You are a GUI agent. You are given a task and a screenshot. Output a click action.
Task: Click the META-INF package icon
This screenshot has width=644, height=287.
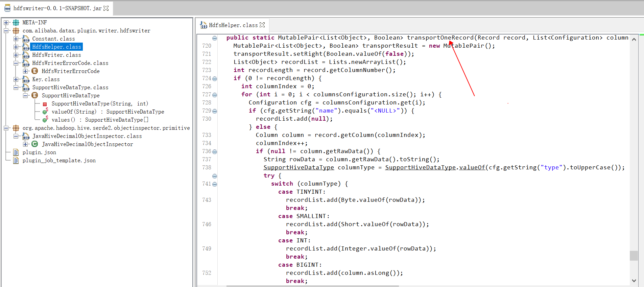point(16,23)
